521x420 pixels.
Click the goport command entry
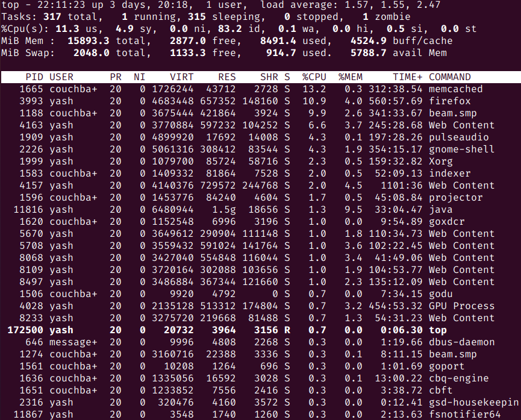tap(446, 366)
